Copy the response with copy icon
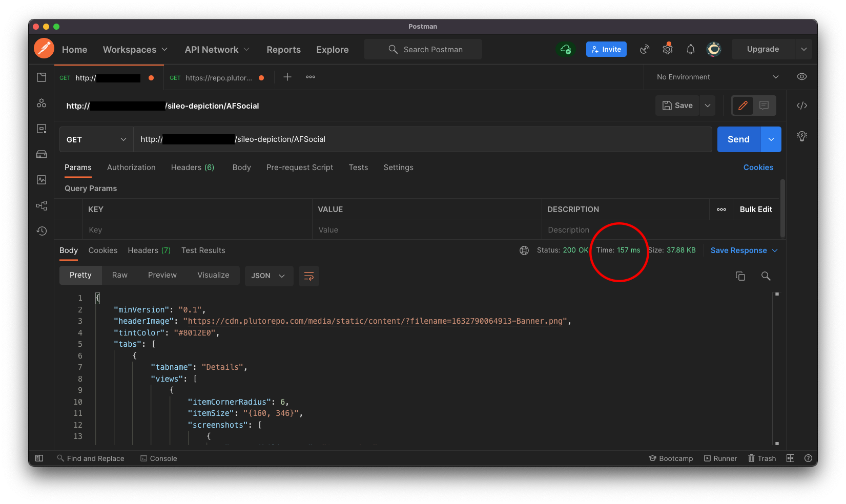The height and width of the screenshot is (504, 846). click(x=740, y=276)
